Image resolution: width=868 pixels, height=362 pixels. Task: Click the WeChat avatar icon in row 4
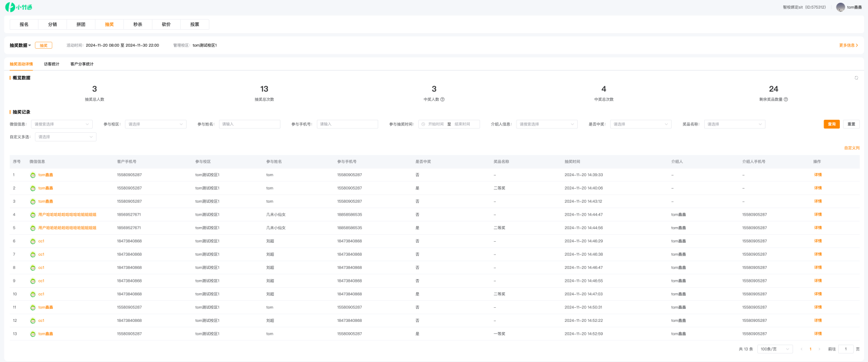tap(33, 215)
